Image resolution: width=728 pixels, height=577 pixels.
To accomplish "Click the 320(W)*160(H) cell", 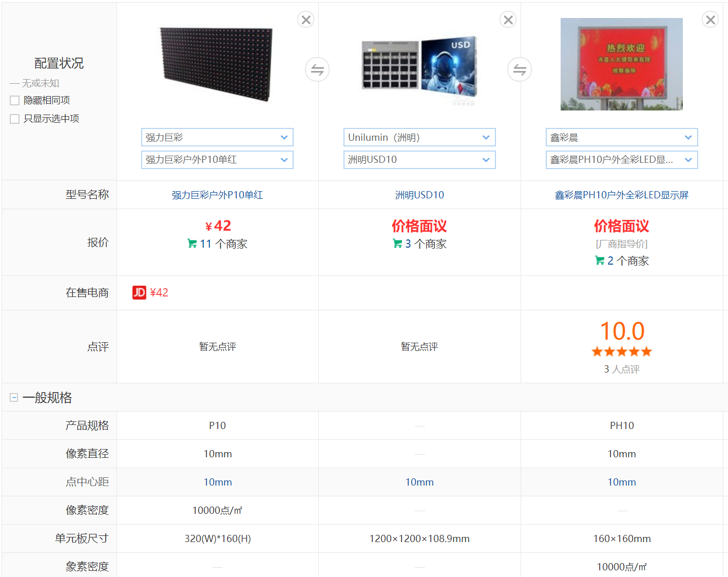I will point(218,538).
